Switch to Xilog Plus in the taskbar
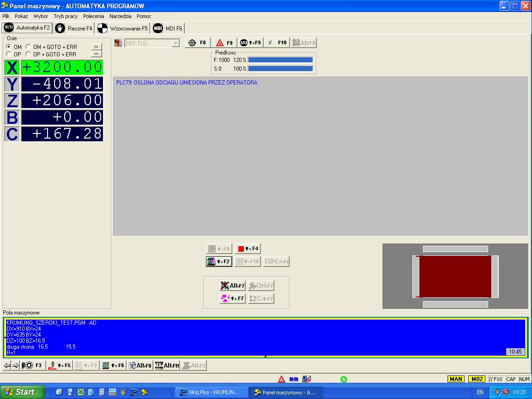Image resolution: width=532 pixels, height=399 pixels. click(x=210, y=392)
